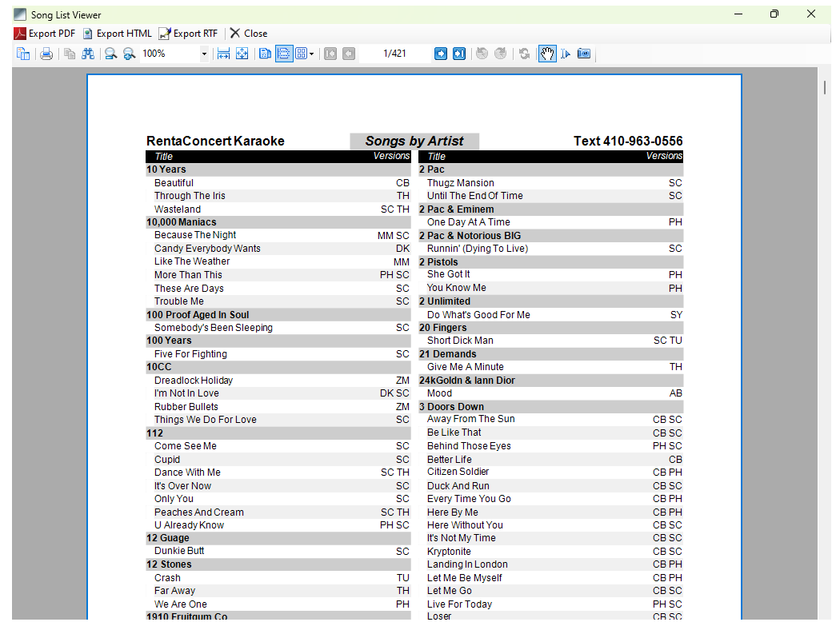The height and width of the screenshot is (634, 840).
Task: Click the song Somebody's Been Sleeping
Action: [214, 328]
